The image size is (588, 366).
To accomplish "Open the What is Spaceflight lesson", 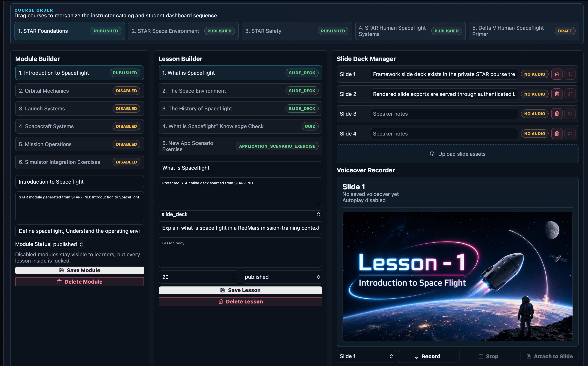I will coord(240,73).
